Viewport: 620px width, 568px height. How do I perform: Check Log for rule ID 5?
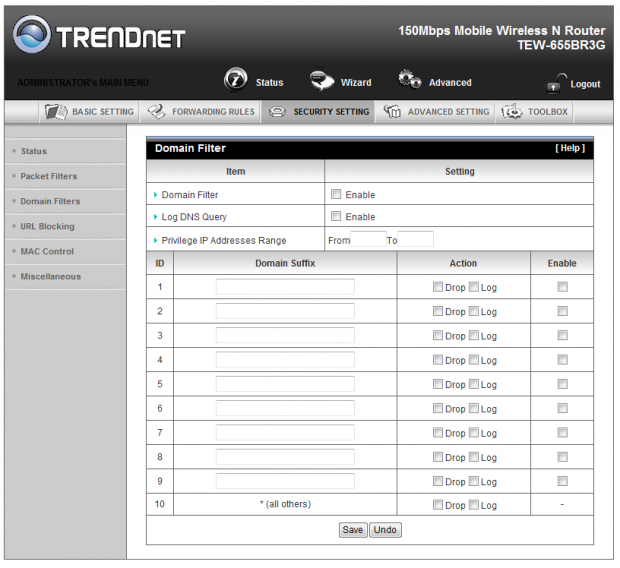coord(474,384)
